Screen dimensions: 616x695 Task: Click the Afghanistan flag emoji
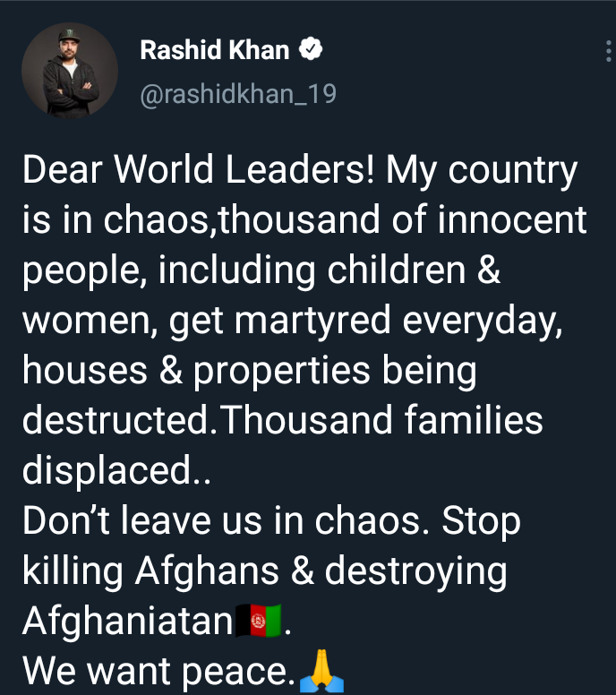(259, 620)
